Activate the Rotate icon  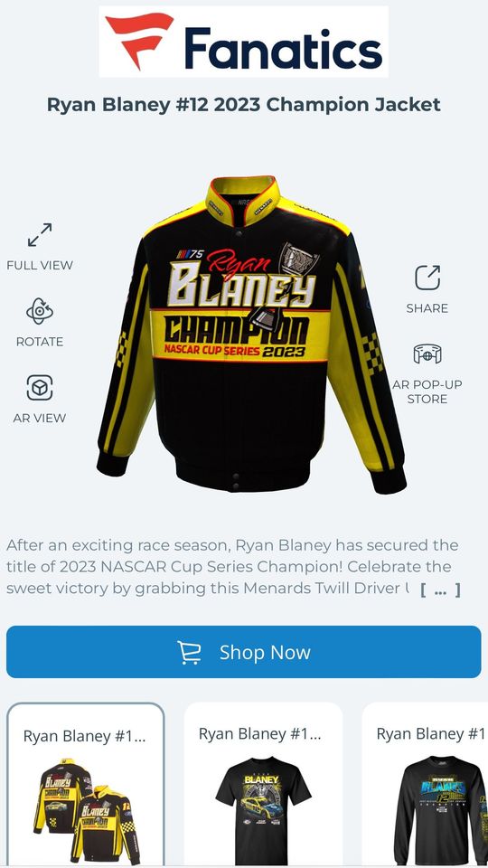pos(40,312)
